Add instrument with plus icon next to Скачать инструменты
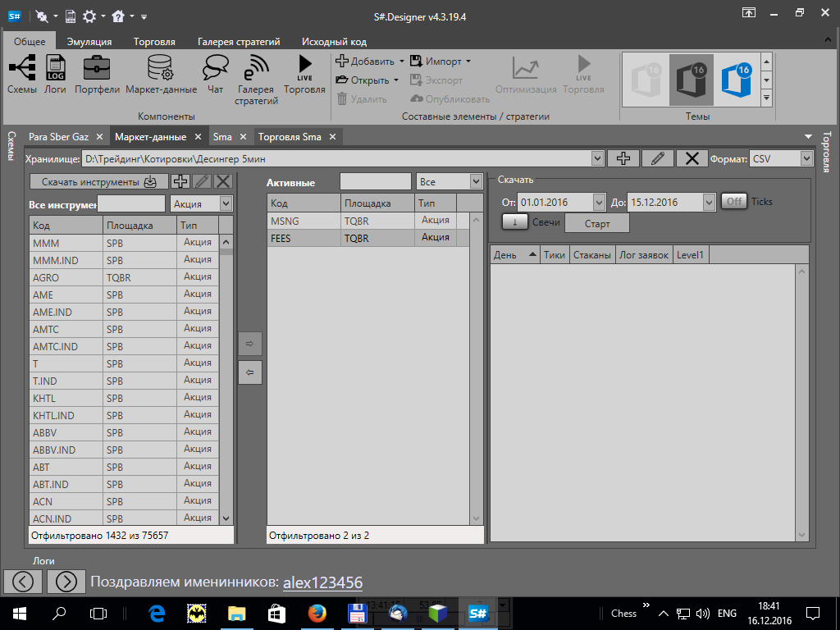This screenshot has width=840, height=630. click(x=180, y=181)
